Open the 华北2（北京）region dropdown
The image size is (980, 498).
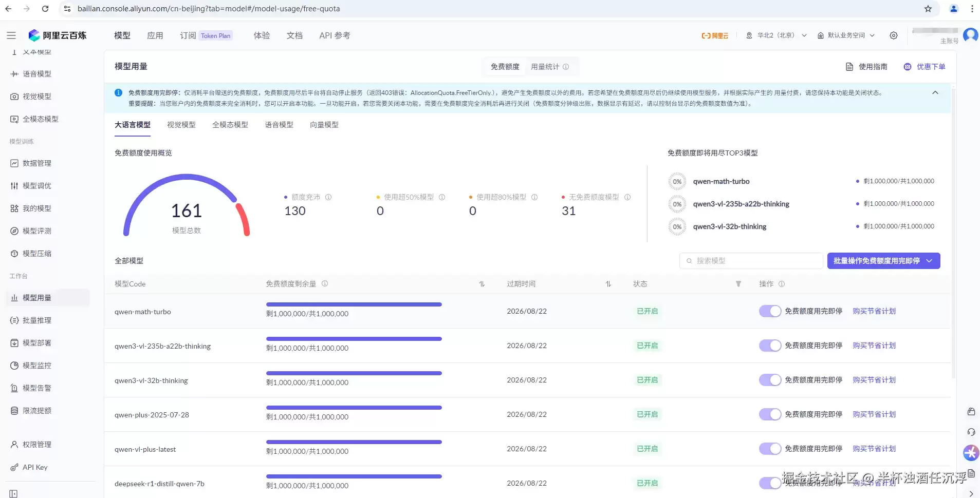[x=776, y=35]
